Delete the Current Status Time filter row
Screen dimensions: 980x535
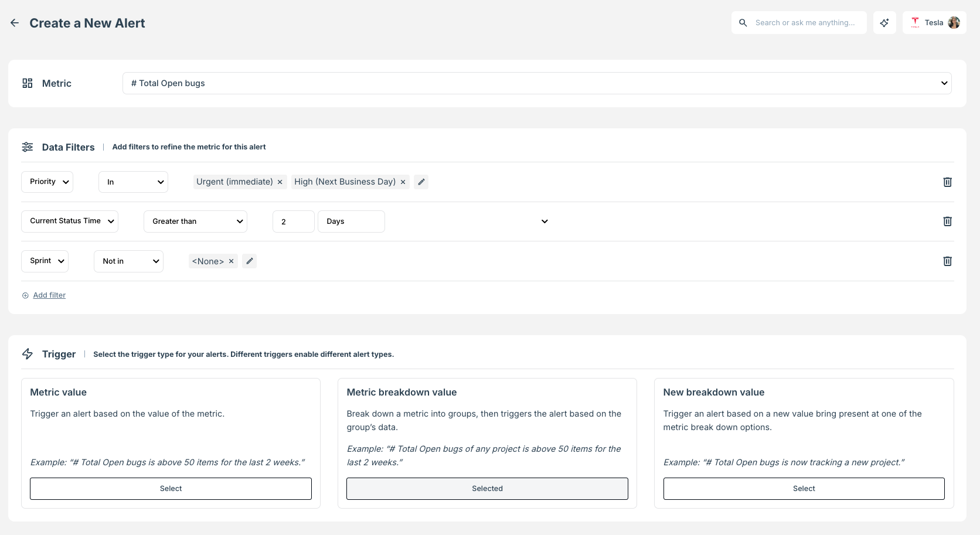point(947,221)
